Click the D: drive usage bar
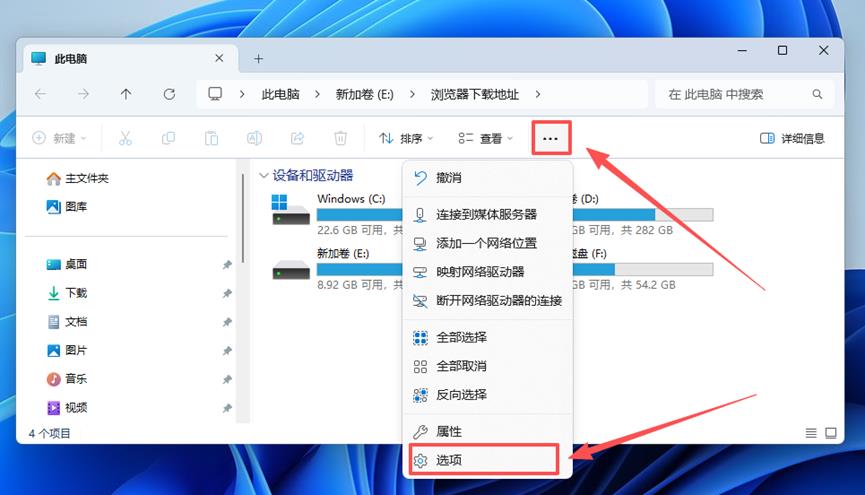 (x=643, y=215)
